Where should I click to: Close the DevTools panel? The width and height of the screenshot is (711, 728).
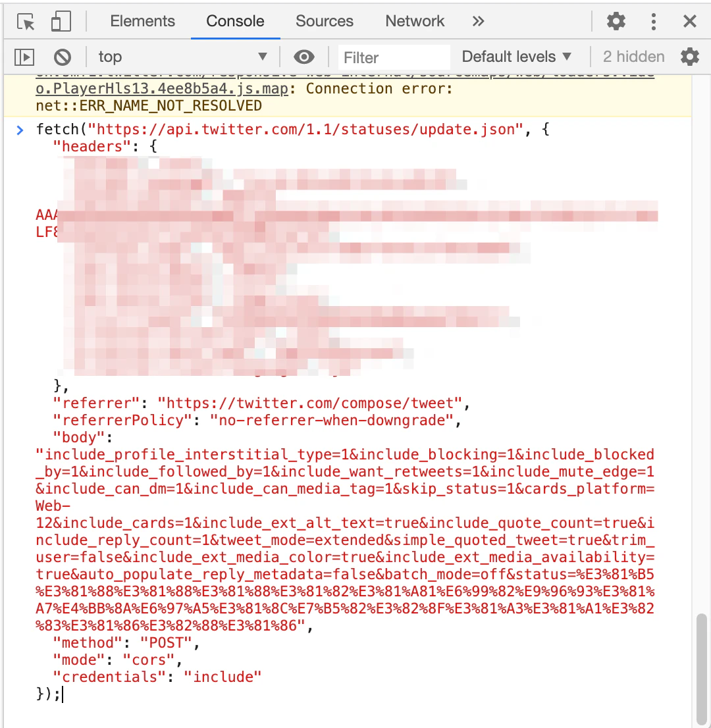click(690, 21)
